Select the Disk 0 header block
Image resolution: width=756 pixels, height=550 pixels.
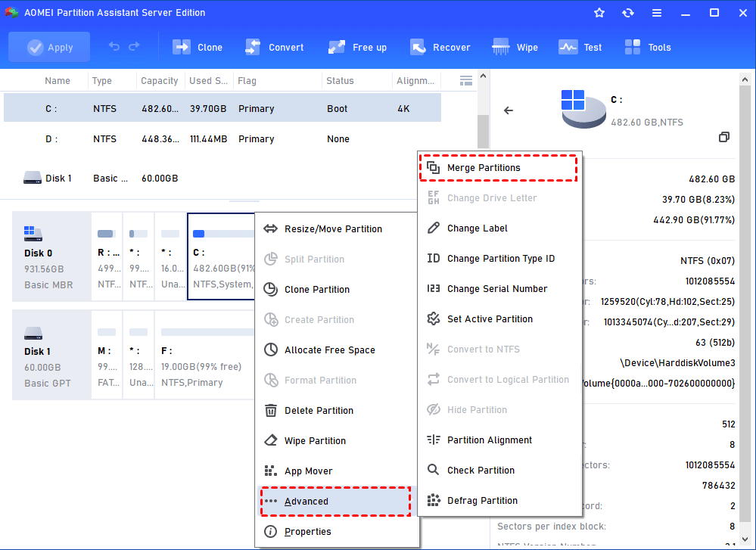click(51, 256)
